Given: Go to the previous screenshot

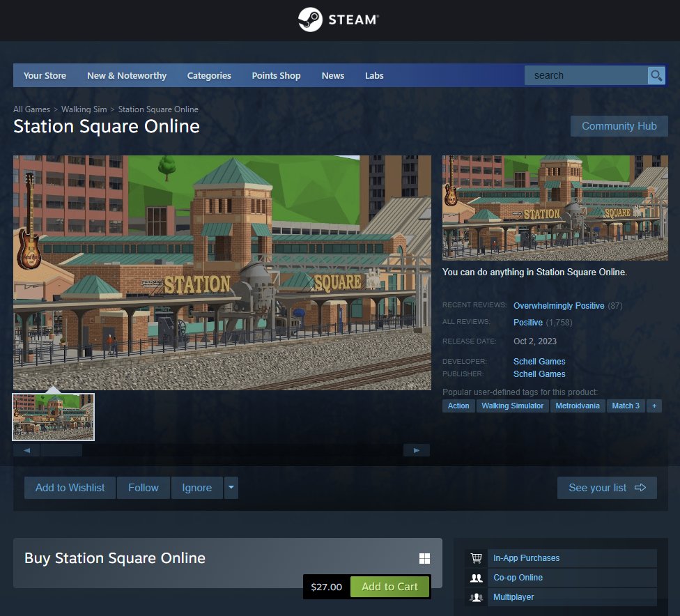Looking at the screenshot, I should click(26, 450).
